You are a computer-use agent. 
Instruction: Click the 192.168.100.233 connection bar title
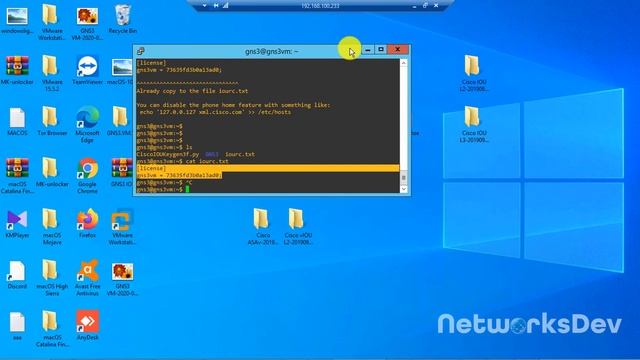(x=320, y=6)
